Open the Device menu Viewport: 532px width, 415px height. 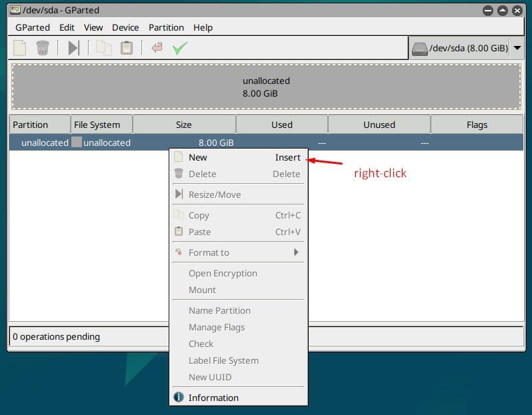click(125, 27)
